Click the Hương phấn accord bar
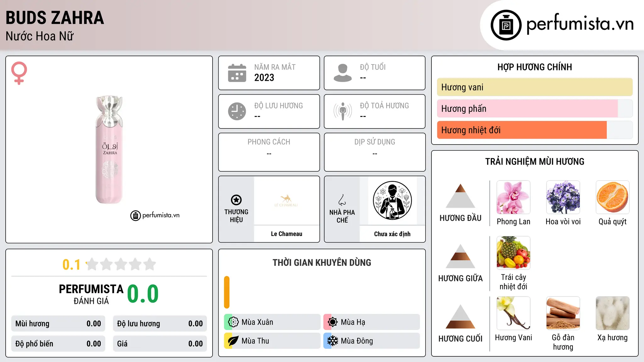This screenshot has height=362, width=644. (x=535, y=108)
